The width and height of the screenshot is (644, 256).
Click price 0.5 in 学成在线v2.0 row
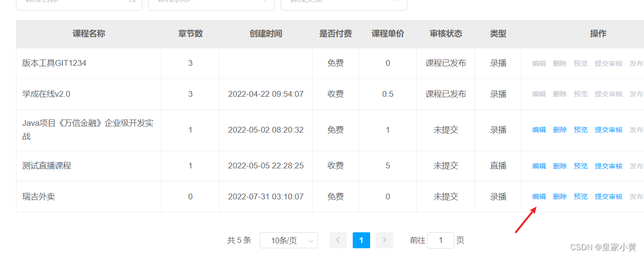(388, 94)
